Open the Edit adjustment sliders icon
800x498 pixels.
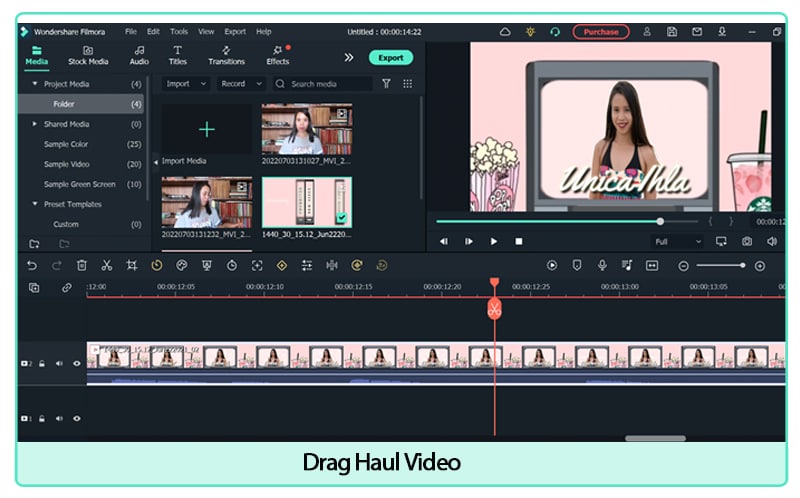point(307,265)
